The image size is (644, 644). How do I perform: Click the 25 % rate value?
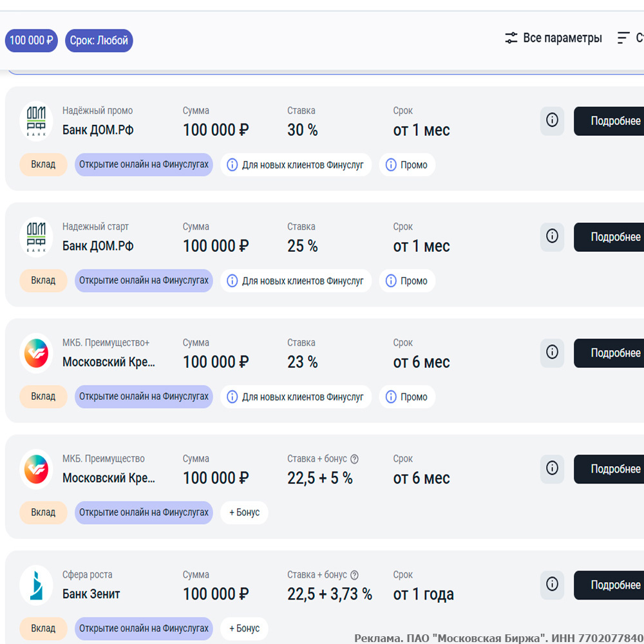(303, 246)
